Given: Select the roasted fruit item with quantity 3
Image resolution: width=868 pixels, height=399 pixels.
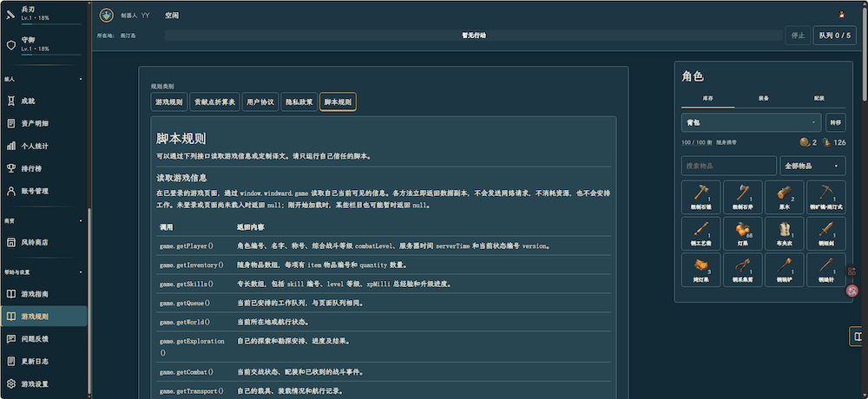Looking at the screenshot, I should pos(700,268).
